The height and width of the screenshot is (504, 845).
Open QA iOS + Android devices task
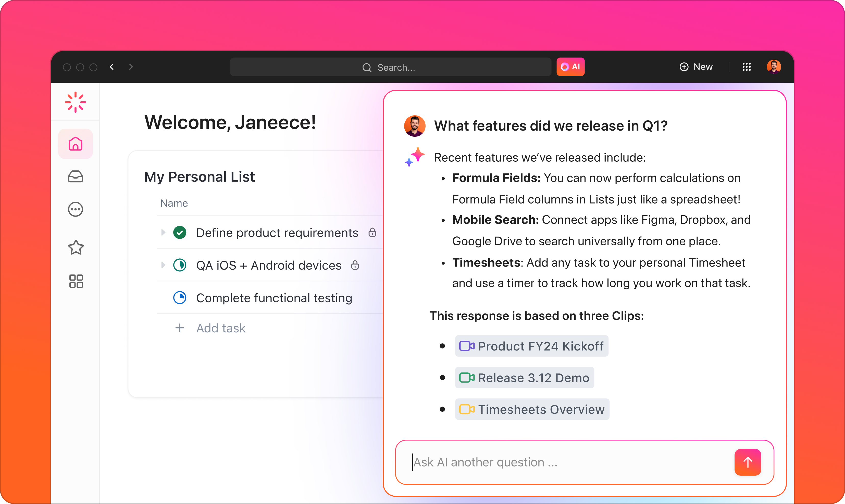[x=269, y=266]
